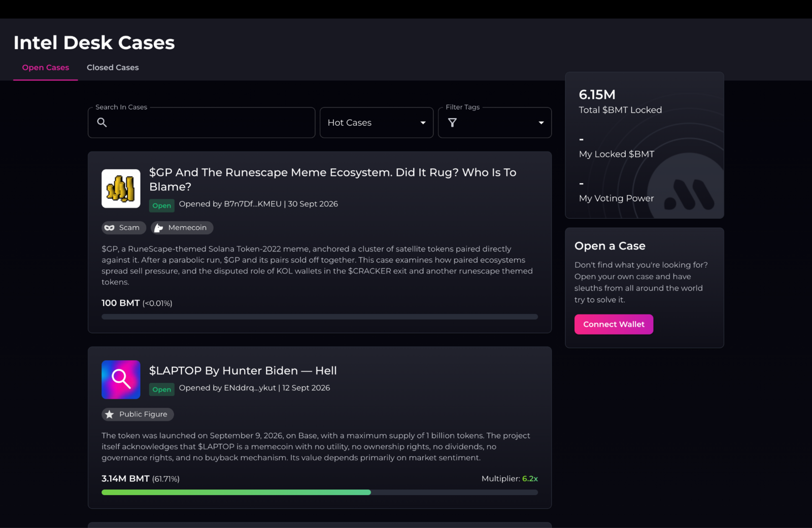Click the Memecoin tag dog icon
This screenshot has height=528, width=812.
(158, 228)
